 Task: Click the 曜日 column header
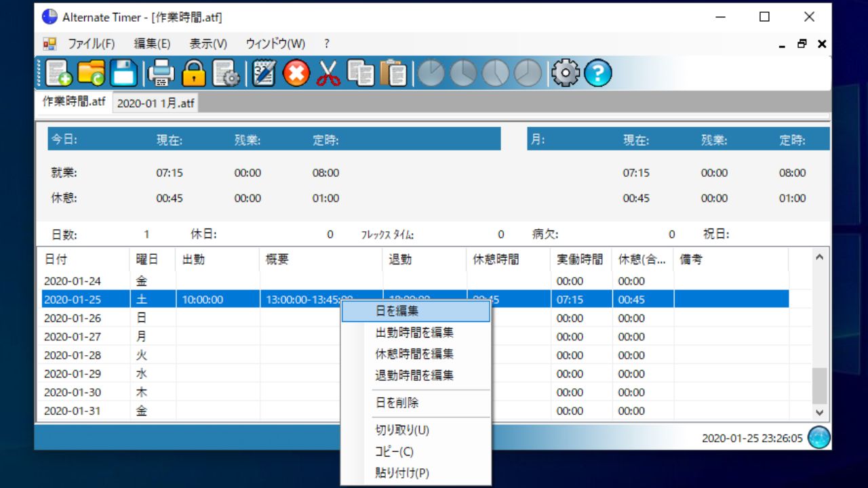[153, 260]
